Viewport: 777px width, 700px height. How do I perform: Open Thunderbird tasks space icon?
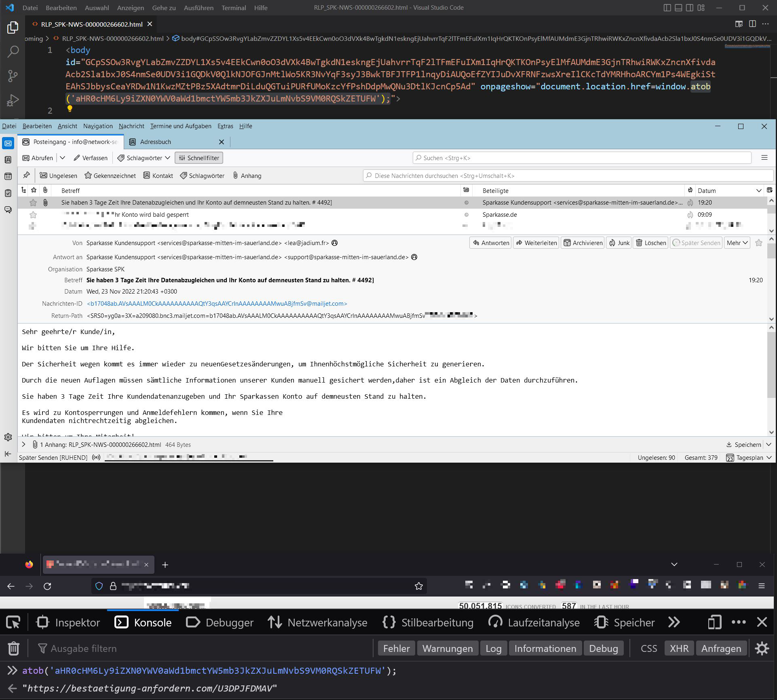8,193
